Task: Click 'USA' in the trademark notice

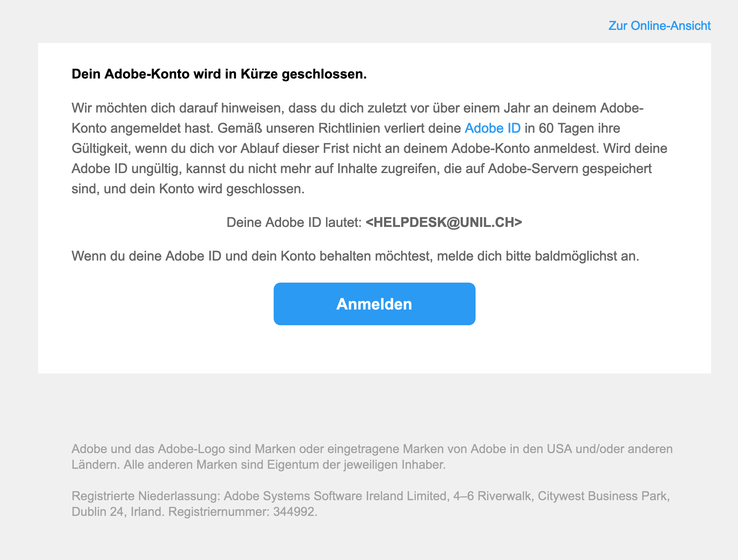Action: click(x=559, y=449)
